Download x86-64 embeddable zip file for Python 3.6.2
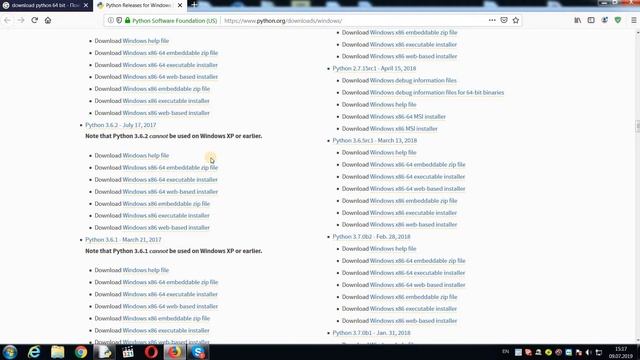The image size is (640, 360). [170, 167]
